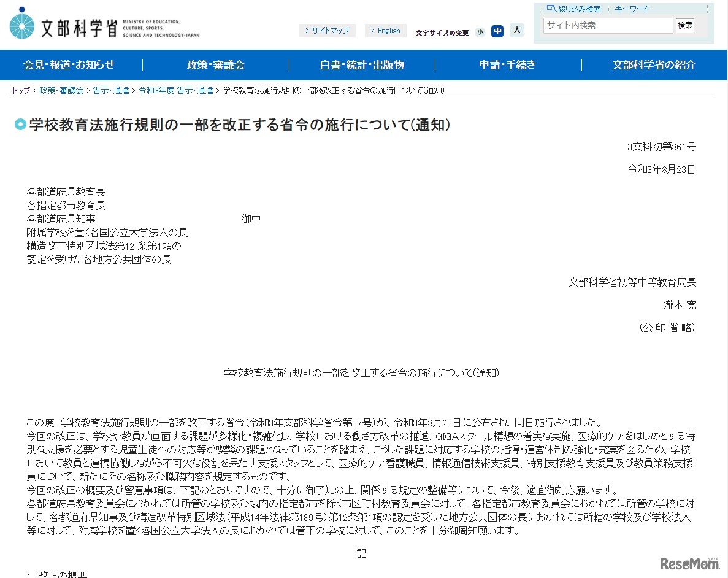Click the サイト内検索 search input field

click(607, 26)
